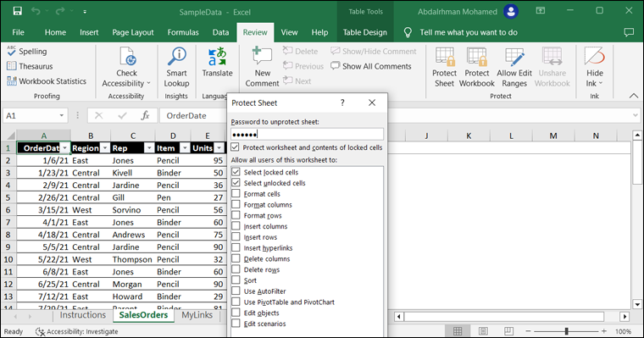This screenshot has height=338, width=644.
Task: Click the Insert Function fx icon
Action: [145, 115]
